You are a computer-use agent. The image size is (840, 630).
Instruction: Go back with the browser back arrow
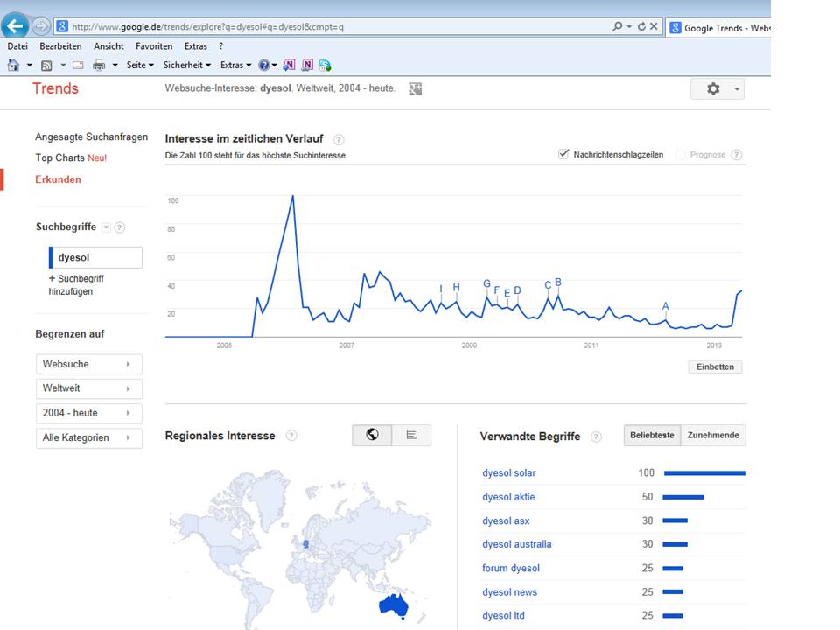15,25
